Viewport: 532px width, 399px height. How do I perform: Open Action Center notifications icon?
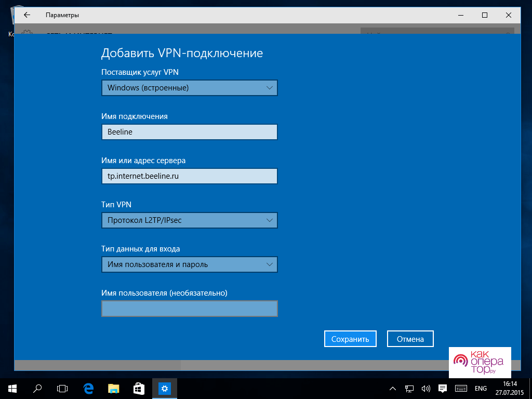pos(443,388)
